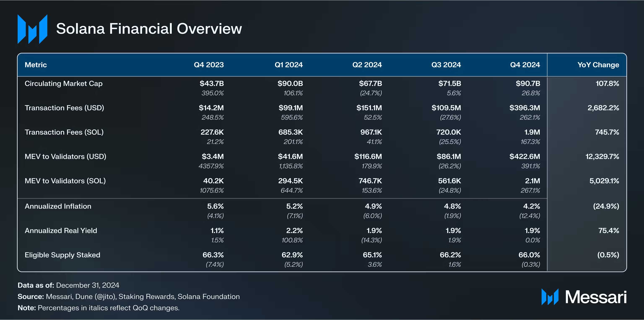Click the Messari logo beside the title
This screenshot has height=320, width=644.
pos(32,29)
